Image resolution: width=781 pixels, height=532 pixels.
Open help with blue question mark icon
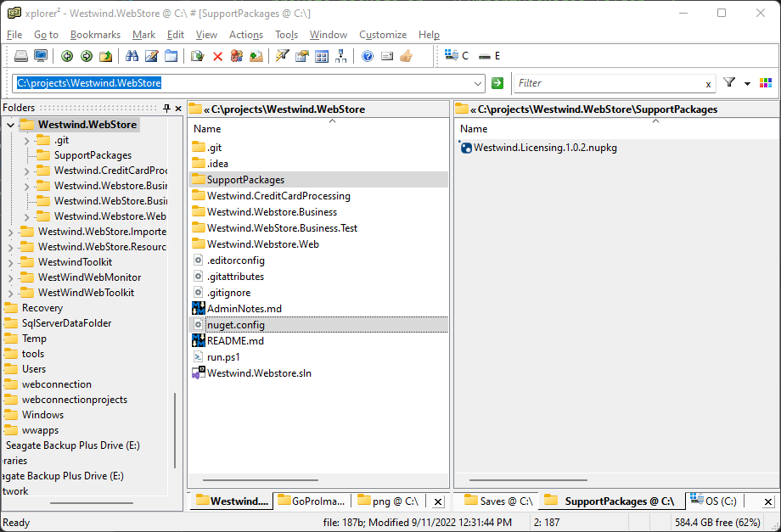click(368, 56)
